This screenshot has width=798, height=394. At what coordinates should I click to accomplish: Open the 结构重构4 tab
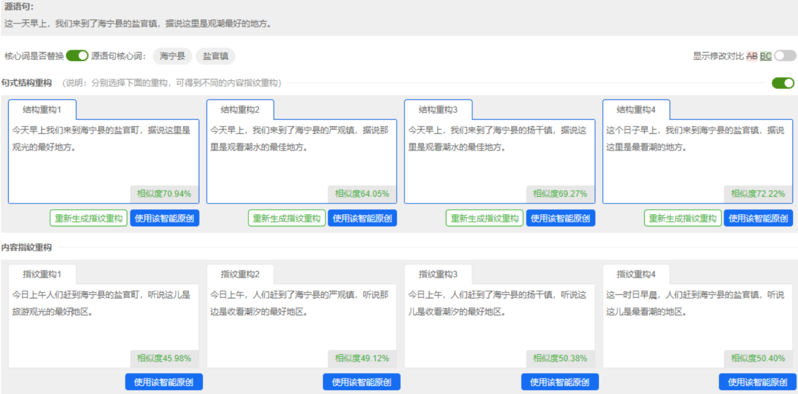click(636, 109)
